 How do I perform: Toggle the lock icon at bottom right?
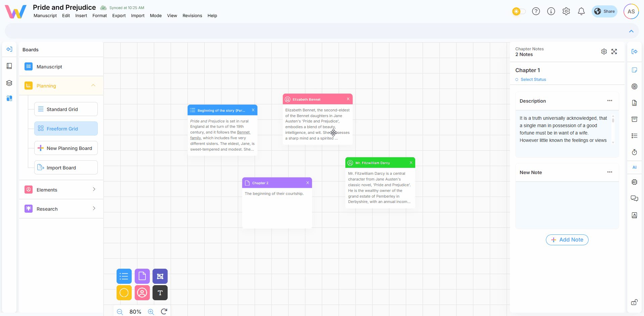[x=634, y=302]
